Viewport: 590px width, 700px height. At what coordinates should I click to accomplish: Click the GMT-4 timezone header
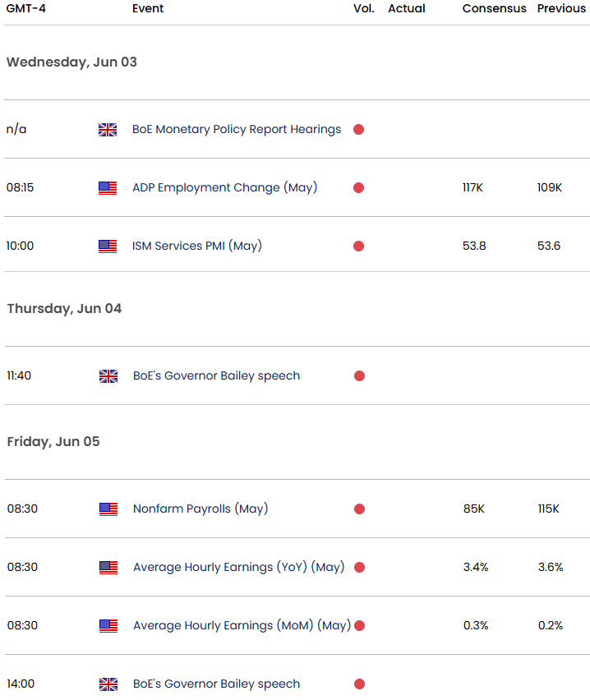(26, 8)
